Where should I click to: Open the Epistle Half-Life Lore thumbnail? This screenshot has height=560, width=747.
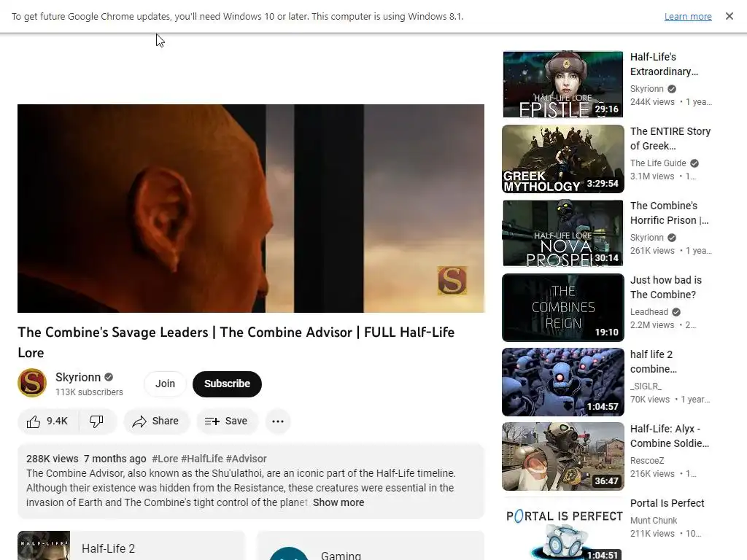click(563, 85)
